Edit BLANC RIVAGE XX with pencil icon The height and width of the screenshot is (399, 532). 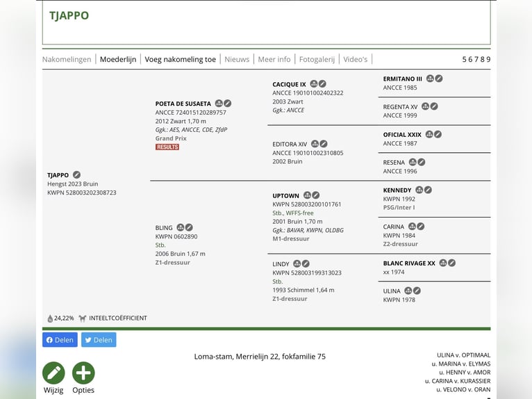click(452, 263)
